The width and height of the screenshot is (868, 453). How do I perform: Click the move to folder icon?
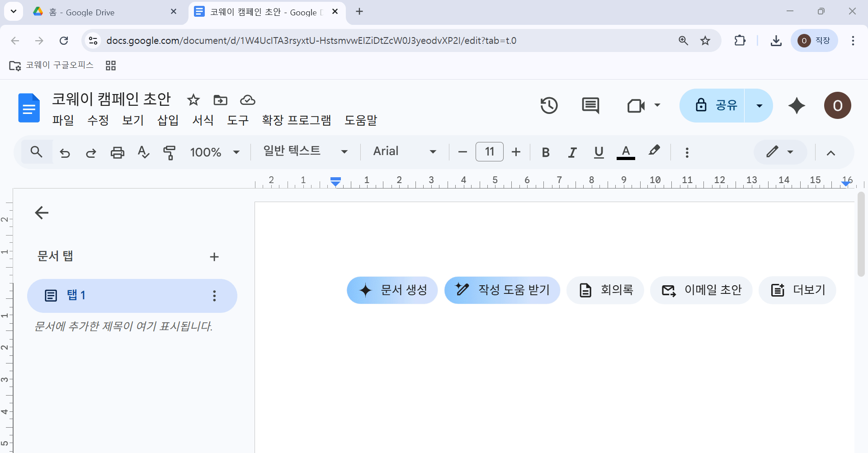click(x=221, y=100)
